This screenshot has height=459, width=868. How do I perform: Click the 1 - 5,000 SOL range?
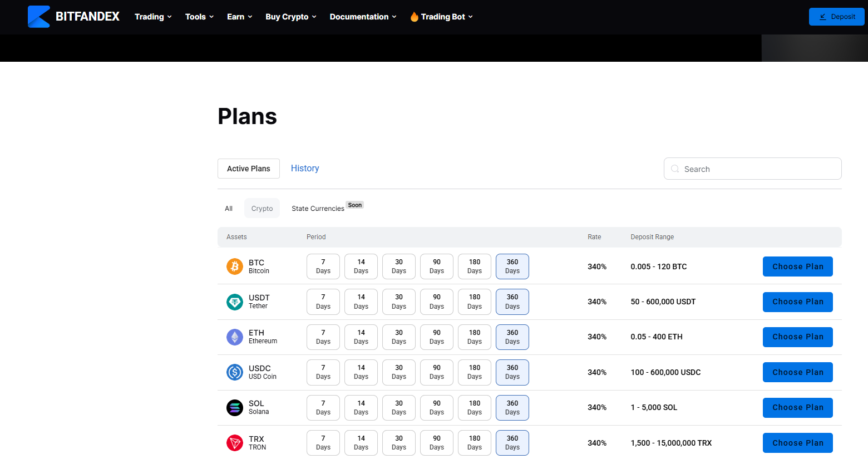[x=654, y=407]
